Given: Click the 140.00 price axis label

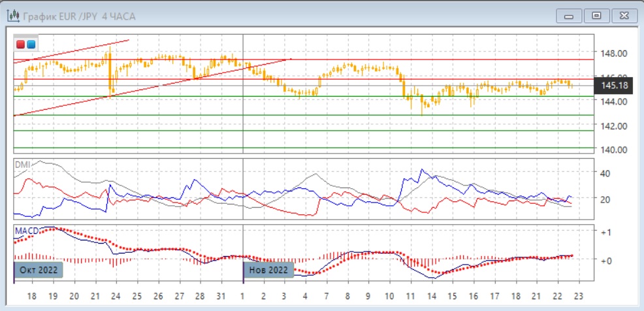Looking at the screenshot, I should pyautogui.click(x=614, y=150).
